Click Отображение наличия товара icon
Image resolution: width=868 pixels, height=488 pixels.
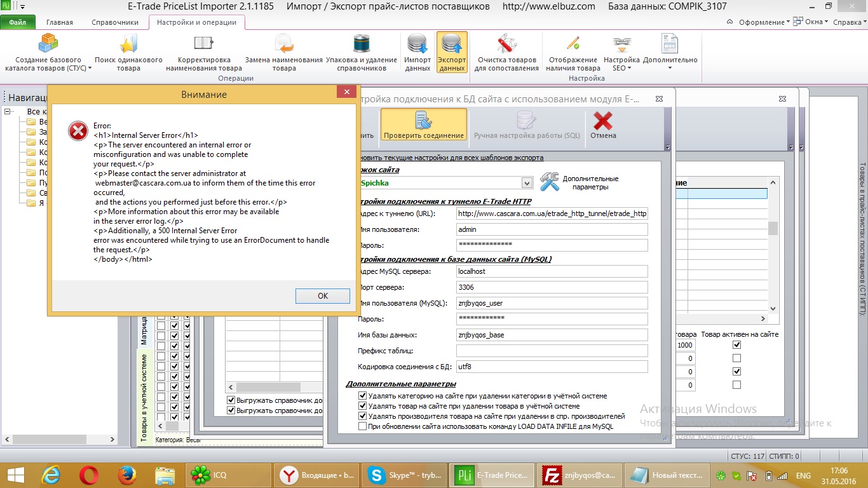[x=573, y=52]
